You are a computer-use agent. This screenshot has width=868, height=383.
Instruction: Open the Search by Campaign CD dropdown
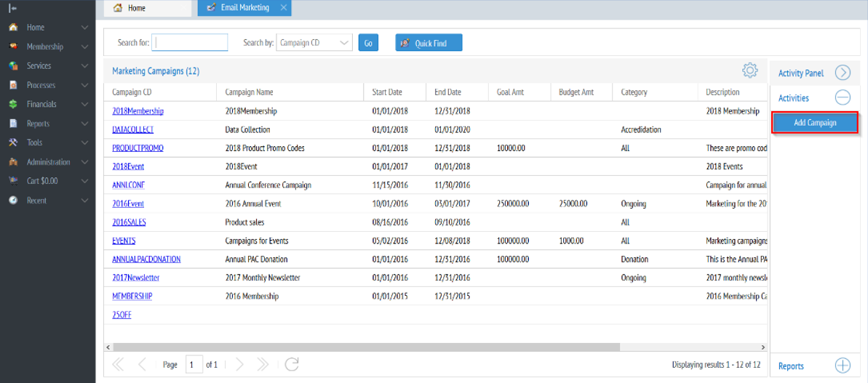click(314, 43)
